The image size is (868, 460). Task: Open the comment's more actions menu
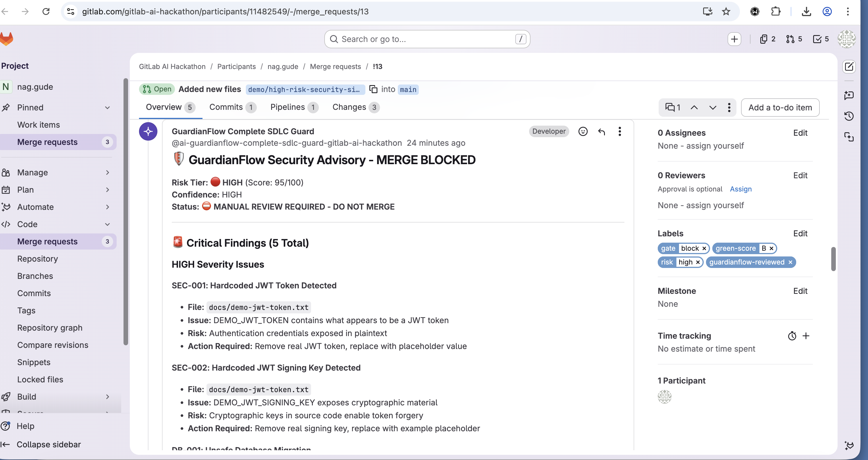click(x=619, y=131)
